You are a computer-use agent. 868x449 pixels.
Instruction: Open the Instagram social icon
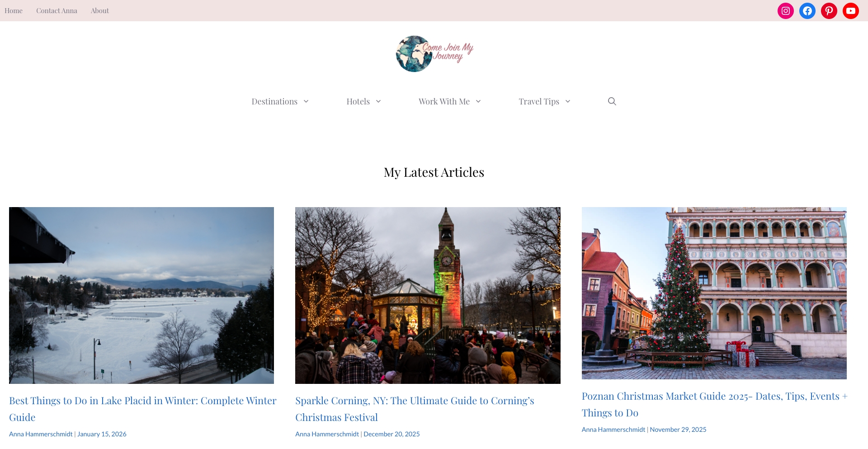click(x=786, y=10)
